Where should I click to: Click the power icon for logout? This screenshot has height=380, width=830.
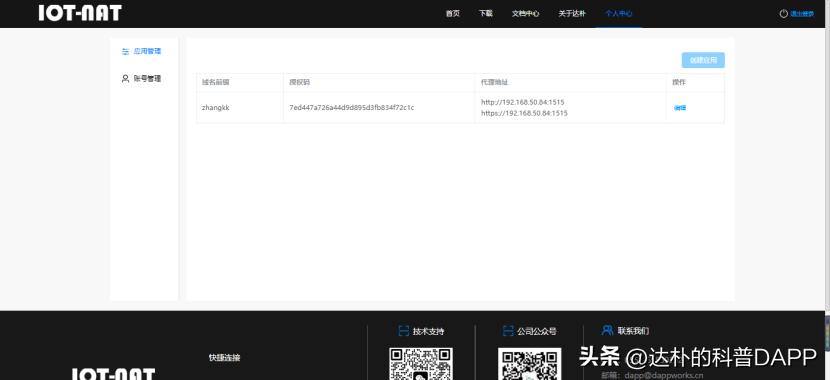783,14
